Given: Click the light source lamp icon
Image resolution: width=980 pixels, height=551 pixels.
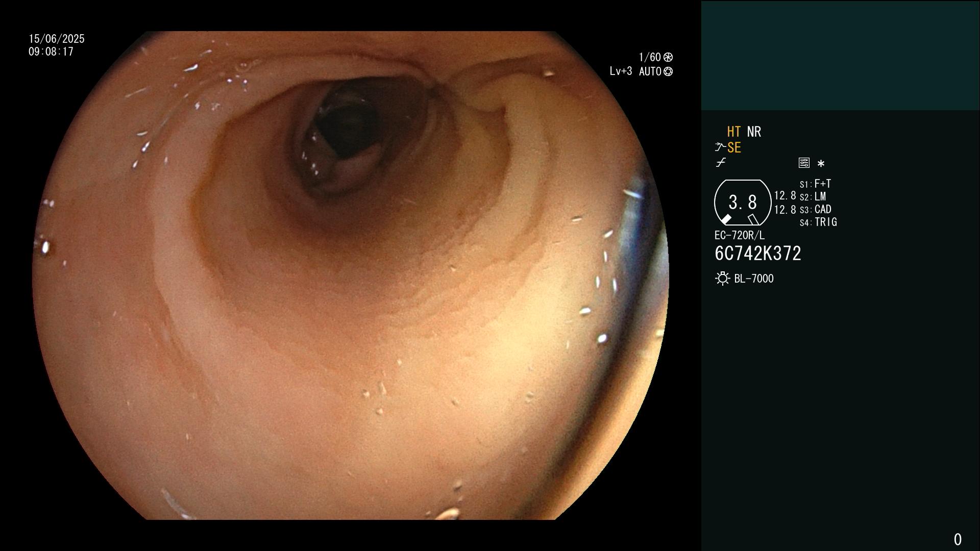Looking at the screenshot, I should [722, 279].
